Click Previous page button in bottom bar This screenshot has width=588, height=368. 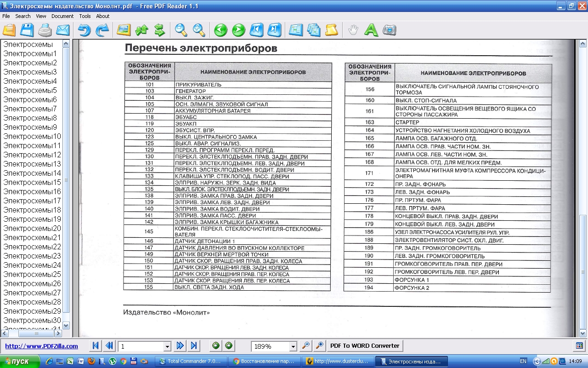point(109,346)
